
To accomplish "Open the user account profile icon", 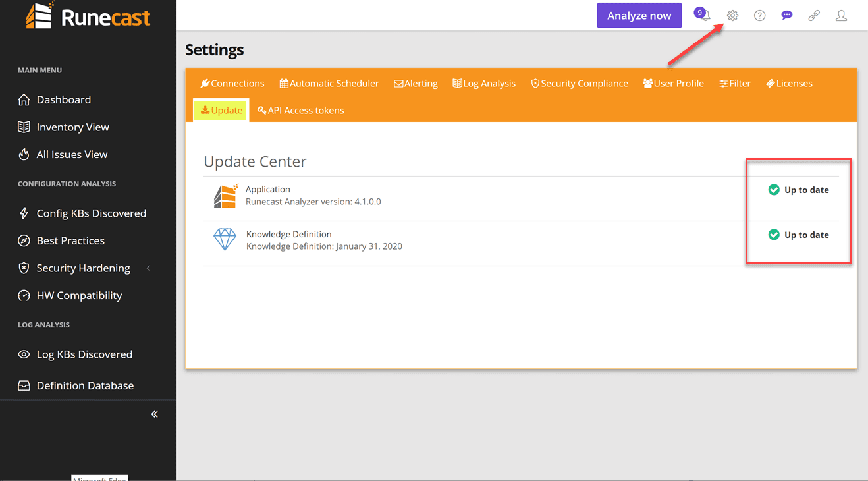I will 841,16.
